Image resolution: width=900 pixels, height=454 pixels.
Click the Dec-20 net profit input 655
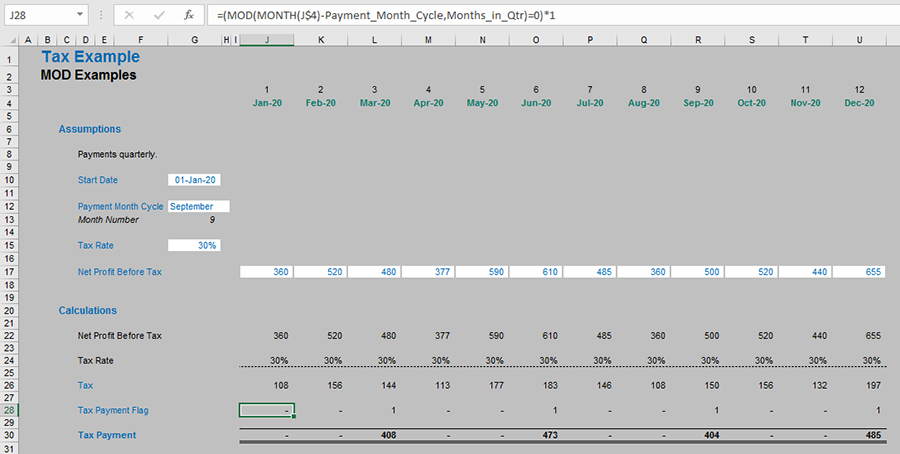click(860, 272)
